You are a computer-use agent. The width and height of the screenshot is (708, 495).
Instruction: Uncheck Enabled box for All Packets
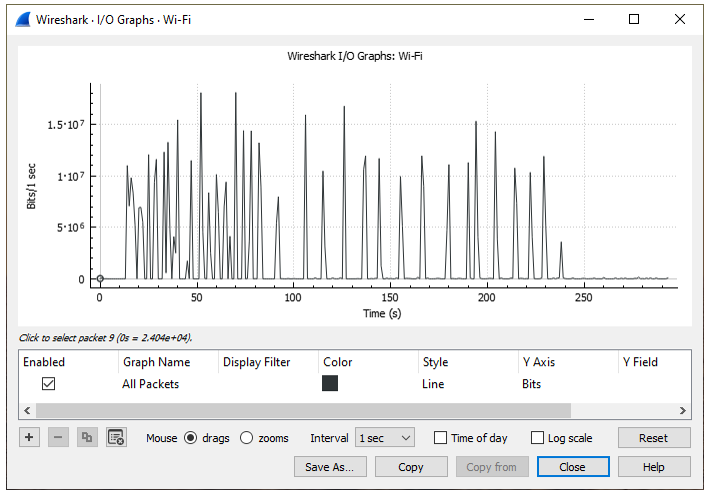coord(48,384)
